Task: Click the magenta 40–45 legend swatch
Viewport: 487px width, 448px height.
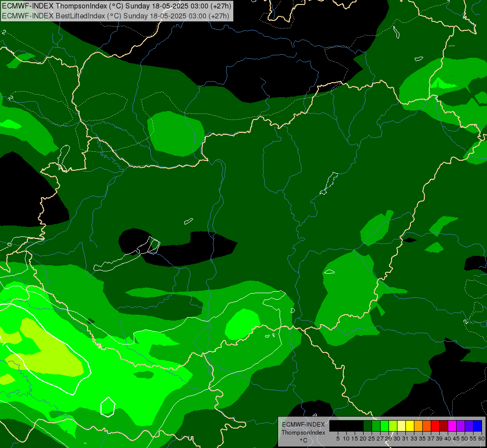Action: (x=452, y=426)
